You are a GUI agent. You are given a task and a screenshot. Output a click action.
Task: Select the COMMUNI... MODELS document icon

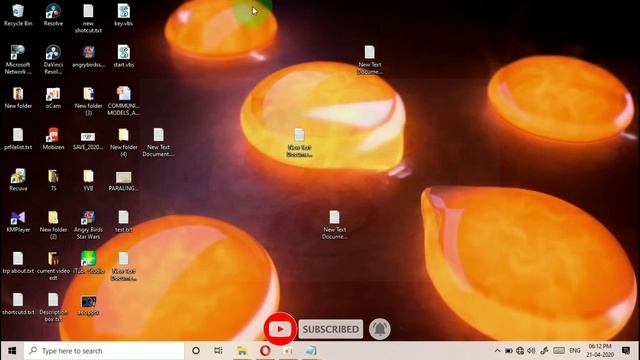point(123,101)
